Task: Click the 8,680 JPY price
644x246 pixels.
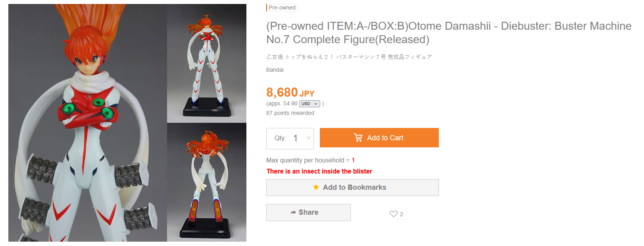Action: 290,93
